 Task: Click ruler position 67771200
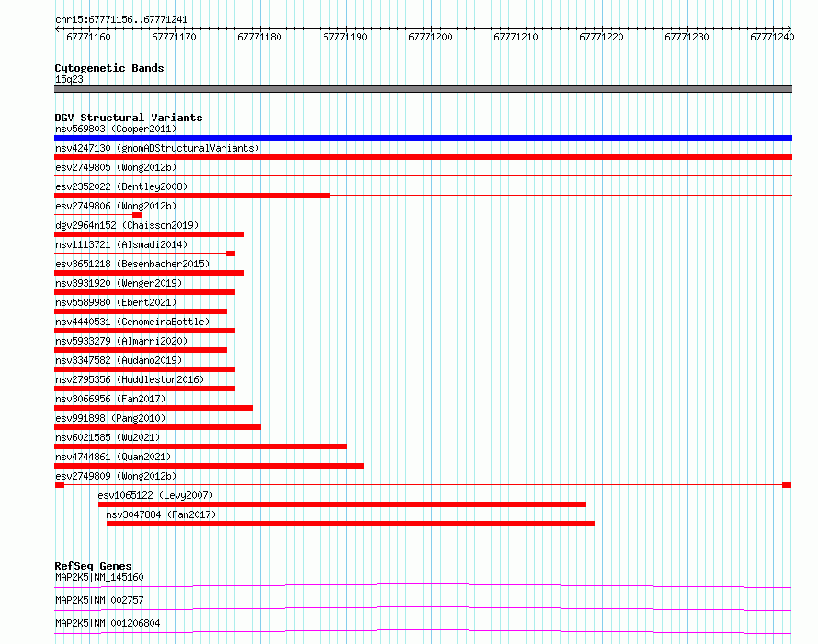coord(430,37)
